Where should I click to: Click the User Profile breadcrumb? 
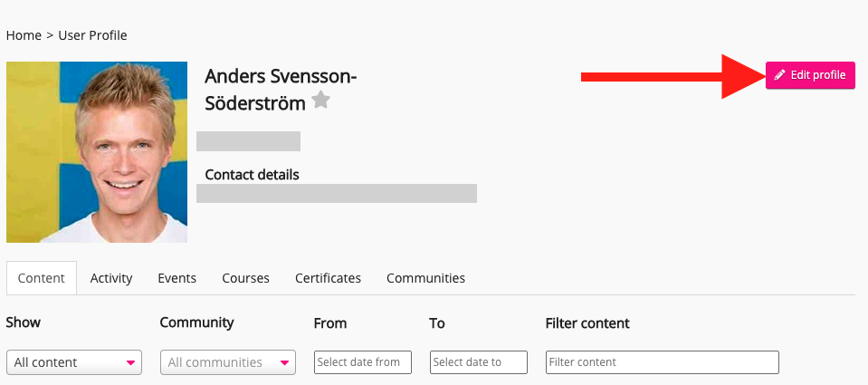pos(92,35)
